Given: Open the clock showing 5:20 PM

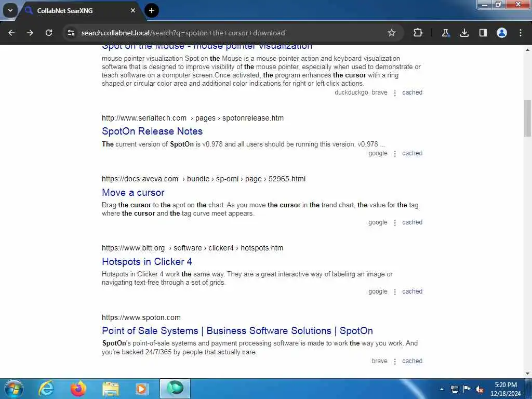Looking at the screenshot, I should (x=506, y=389).
